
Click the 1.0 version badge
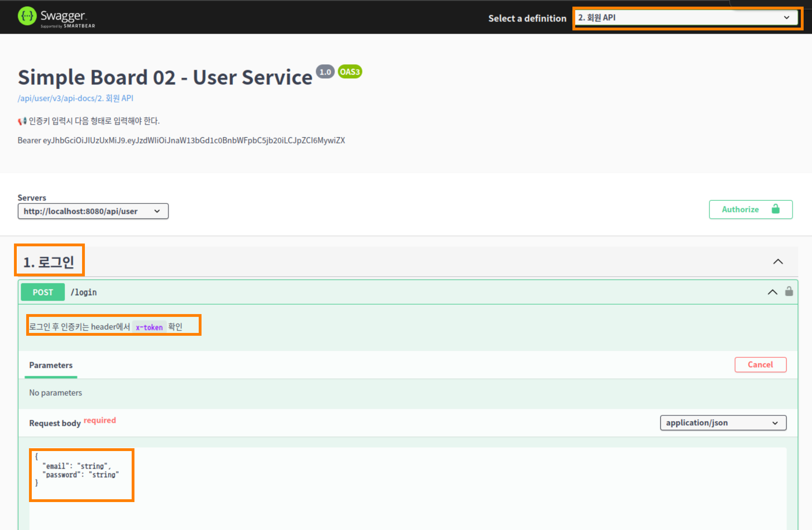[x=325, y=72]
